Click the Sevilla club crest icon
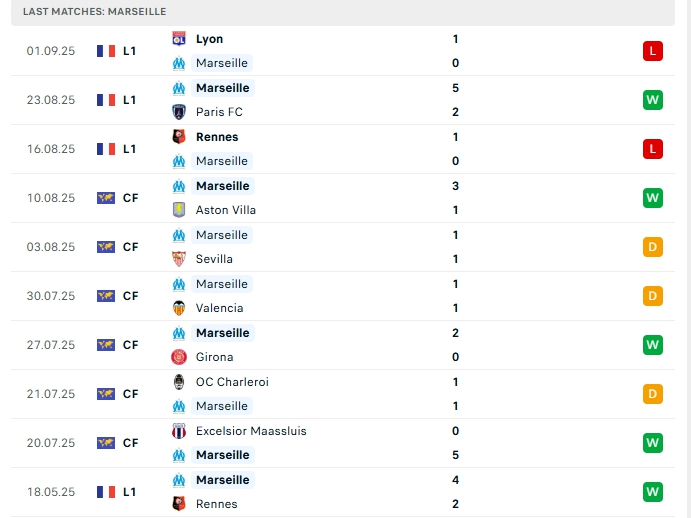 (x=179, y=259)
